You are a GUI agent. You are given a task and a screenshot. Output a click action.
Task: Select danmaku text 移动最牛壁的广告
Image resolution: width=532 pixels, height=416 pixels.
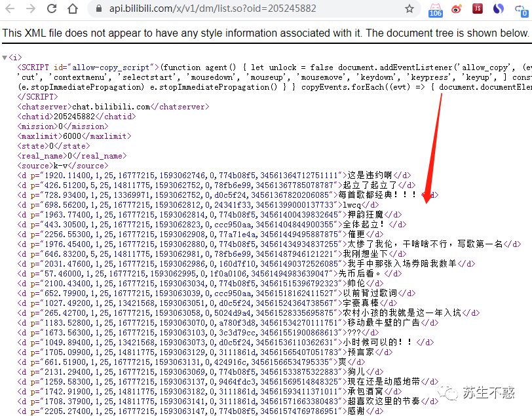(384, 323)
